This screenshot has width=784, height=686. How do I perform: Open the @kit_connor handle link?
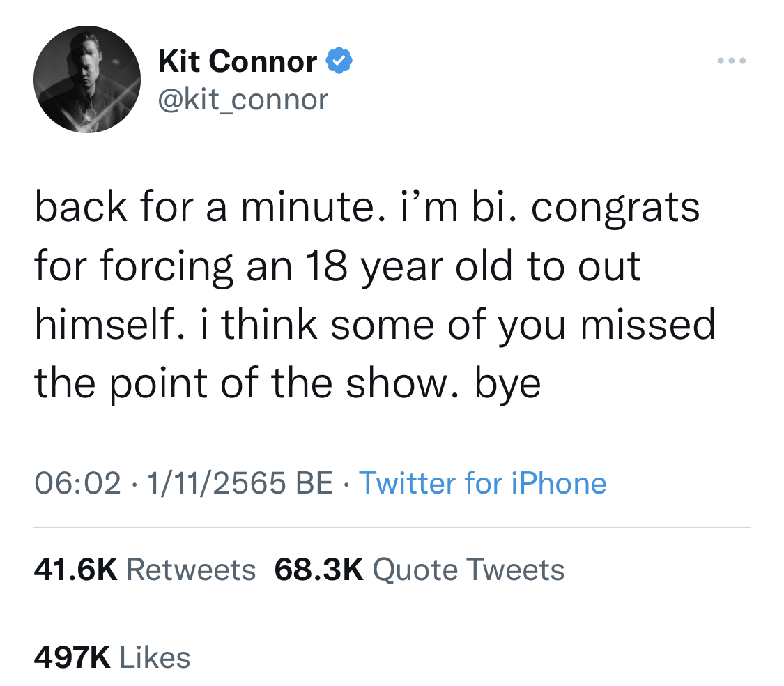tap(243, 99)
